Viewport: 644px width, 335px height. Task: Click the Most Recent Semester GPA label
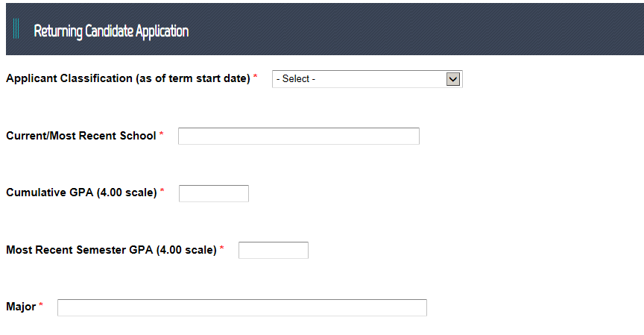[110, 250]
